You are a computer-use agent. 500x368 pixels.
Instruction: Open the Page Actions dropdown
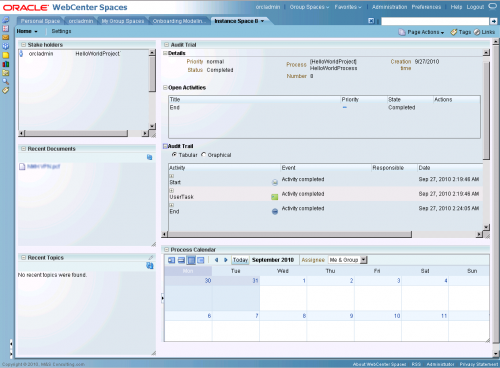click(x=425, y=32)
